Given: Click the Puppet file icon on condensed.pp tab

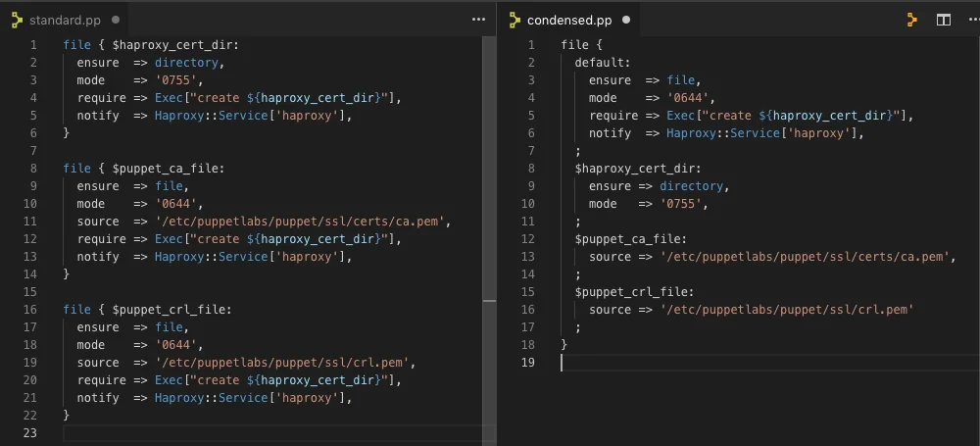Looking at the screenshot, I should (515, 20).
